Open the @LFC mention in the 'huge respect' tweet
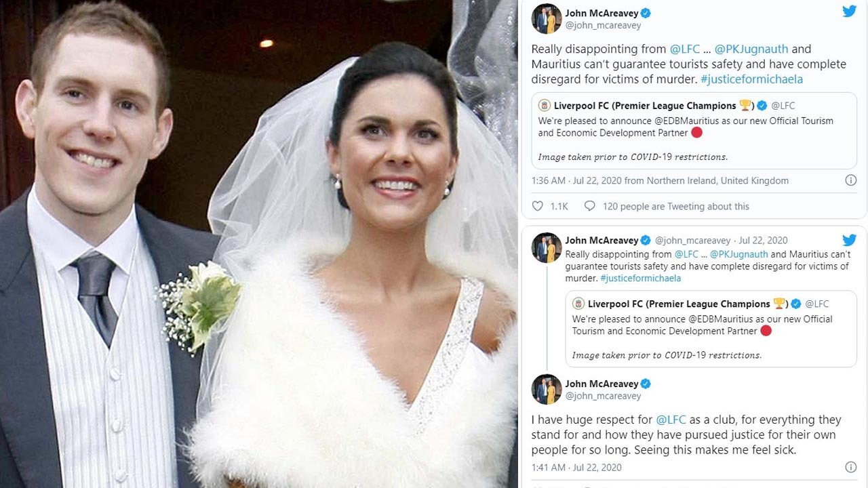Screen dimensions: 868x488 [x=671, y=420]
